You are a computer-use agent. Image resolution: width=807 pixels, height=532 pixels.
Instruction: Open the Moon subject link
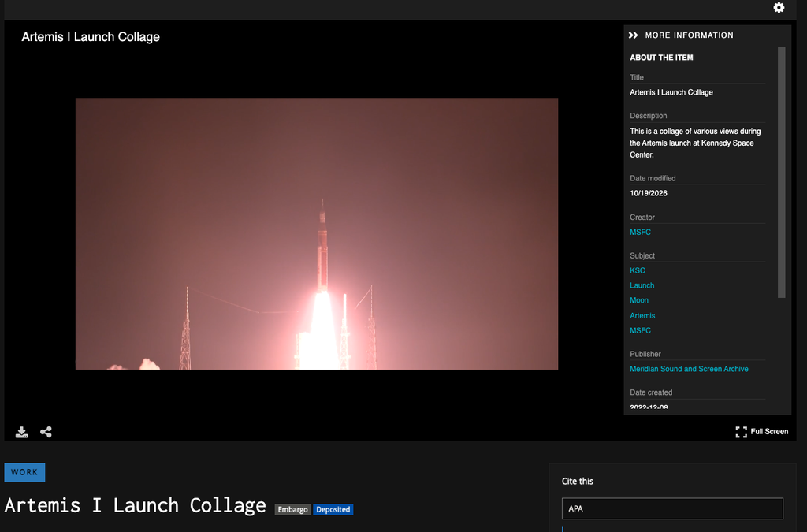coord(638,300)
